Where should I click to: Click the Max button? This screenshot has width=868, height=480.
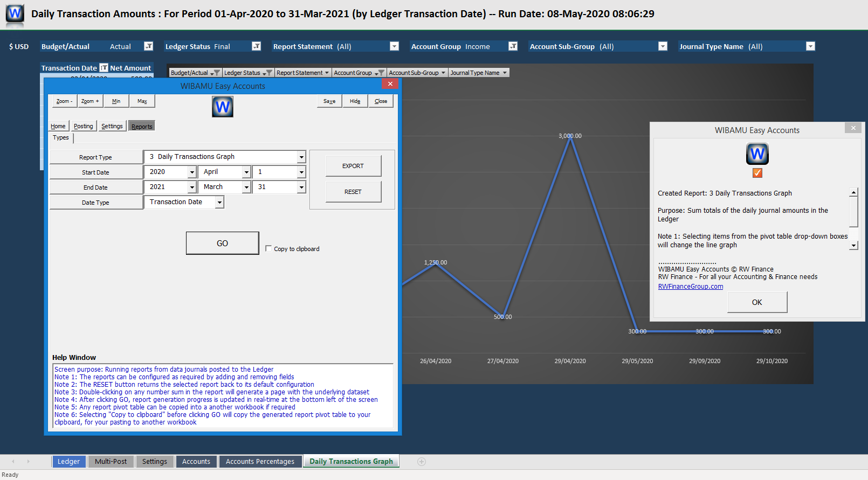click(x=142, y=101)
